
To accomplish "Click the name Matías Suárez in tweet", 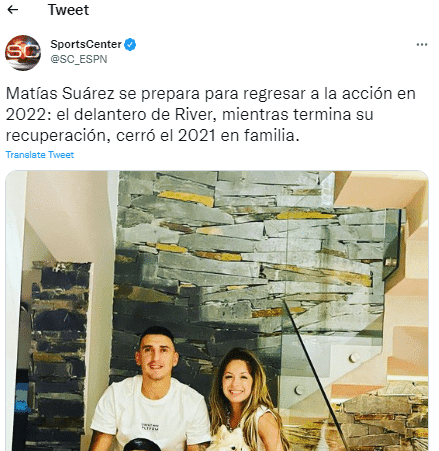I will (60, 93).
